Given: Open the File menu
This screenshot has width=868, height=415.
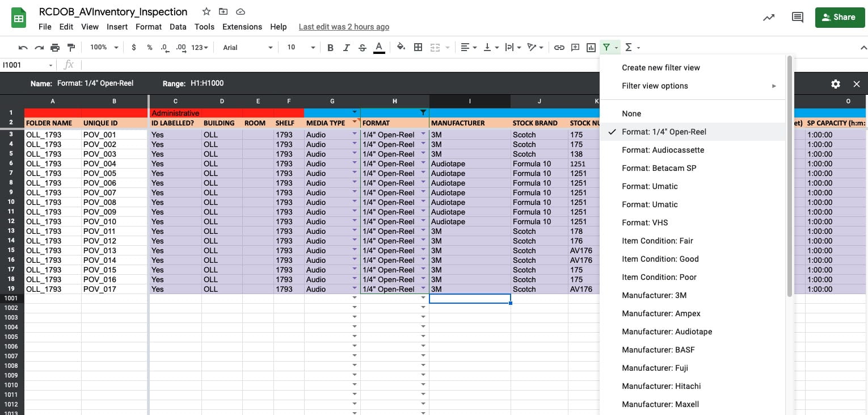Looking at the screenshot, I should [45, 27].
